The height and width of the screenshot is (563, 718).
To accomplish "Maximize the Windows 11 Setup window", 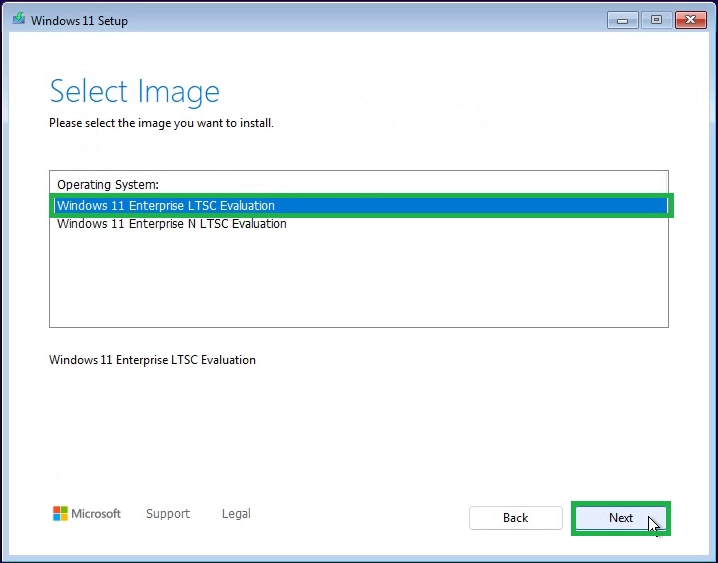I will click(656, 20).
